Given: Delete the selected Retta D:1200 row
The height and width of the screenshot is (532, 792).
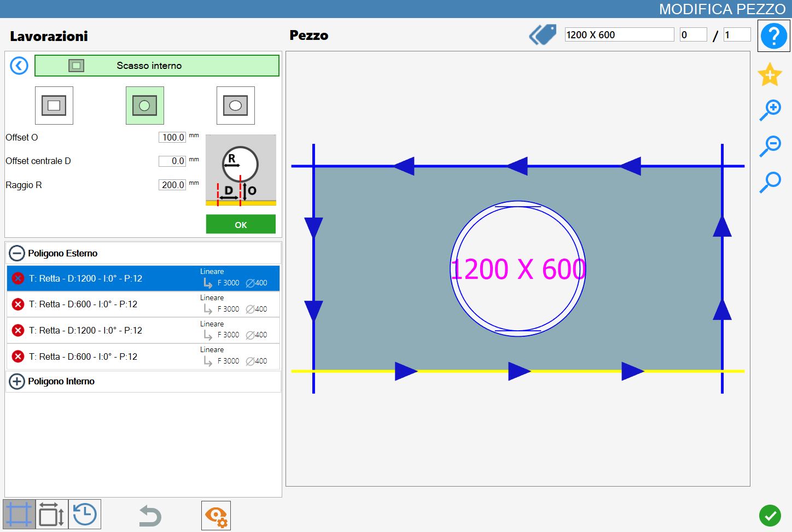Looking at the screenshot, I should click(x=18, y=278).
